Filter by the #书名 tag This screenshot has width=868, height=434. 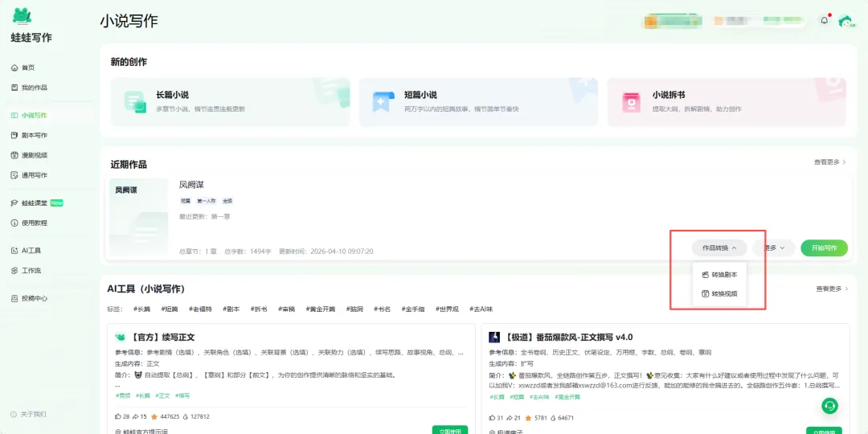click(383, 309)
